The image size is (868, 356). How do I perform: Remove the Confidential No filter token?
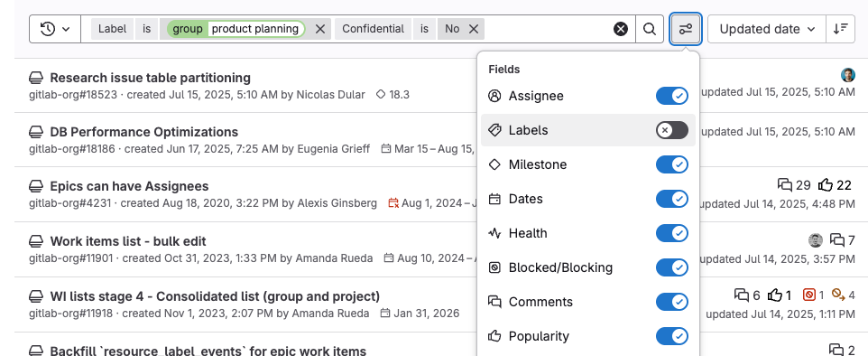(474, 29)
